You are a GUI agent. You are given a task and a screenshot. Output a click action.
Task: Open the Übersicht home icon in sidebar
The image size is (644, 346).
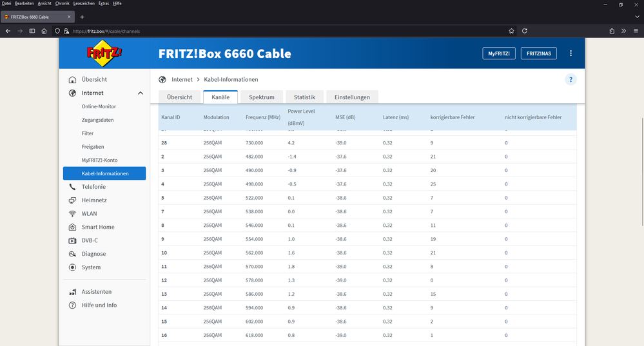point(73,80)
